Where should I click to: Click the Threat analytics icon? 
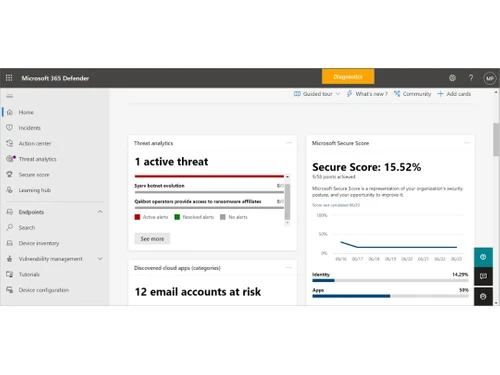point(11,159)
